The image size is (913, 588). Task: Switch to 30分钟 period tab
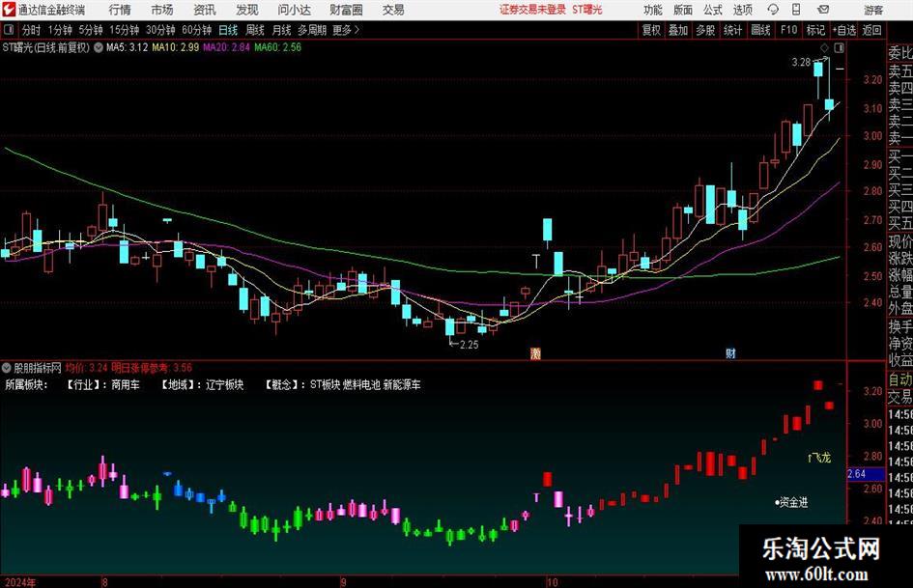point(160,30)
